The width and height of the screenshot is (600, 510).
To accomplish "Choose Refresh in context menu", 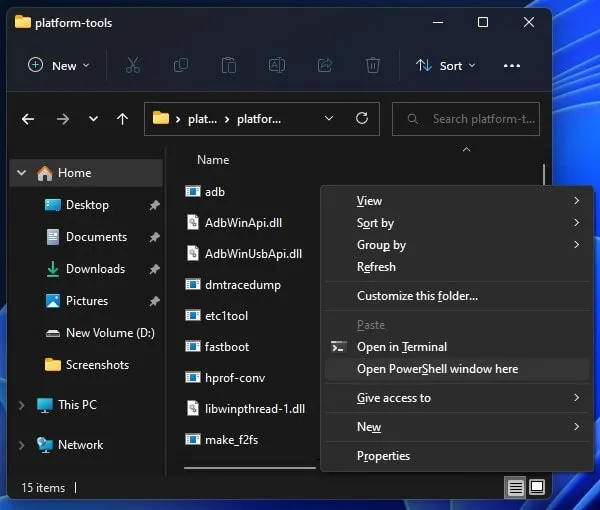I will pos(457,267).
